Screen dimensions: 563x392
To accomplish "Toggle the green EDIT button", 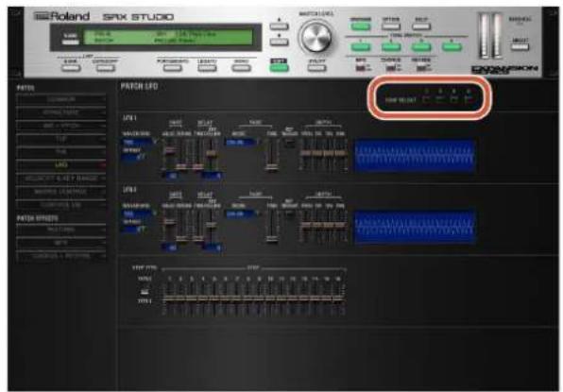I will pyautogui.click(x=279, y=67).
